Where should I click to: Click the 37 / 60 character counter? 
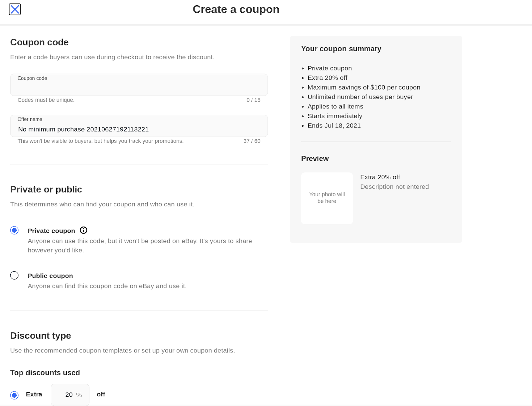pyautogui.click(x=252, y=141)
